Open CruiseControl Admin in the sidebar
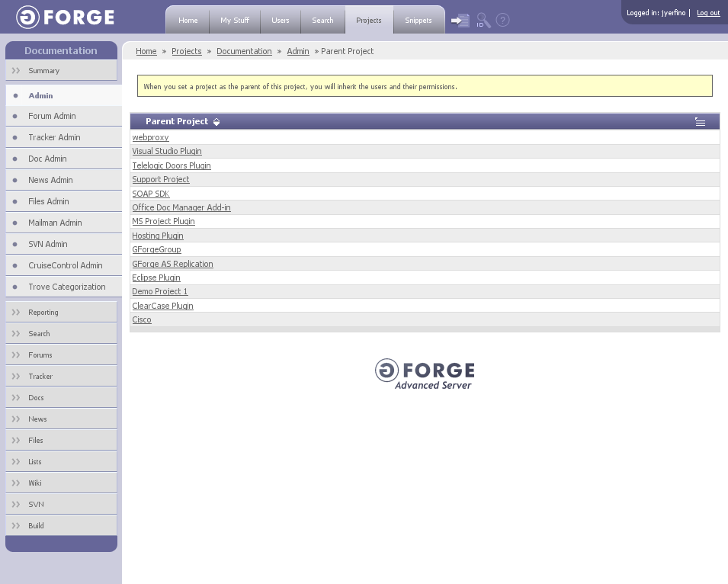Image resolution: width=728 pixels, height=584 pixels. [63, 265]
